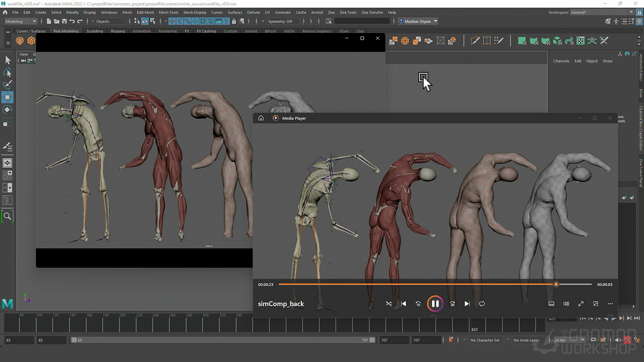Expand the Madhav Shyam account dropdown
644x362 pixels.
pyautogui.click(x=418, y=21)
